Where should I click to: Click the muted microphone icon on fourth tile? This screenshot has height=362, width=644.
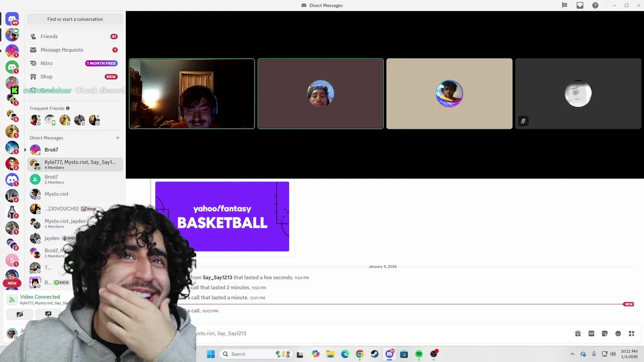pos(523,121)
